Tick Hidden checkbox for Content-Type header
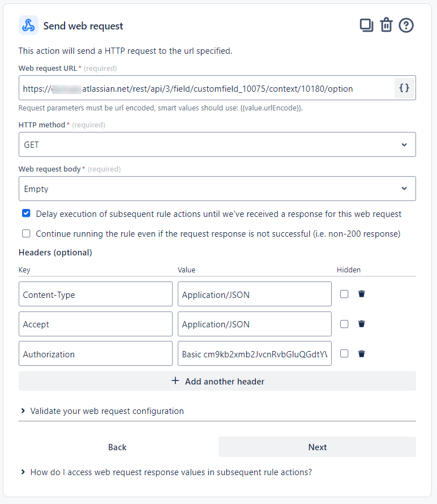Image resolution: width=437 pixels, height=504 pixels. 344,294
